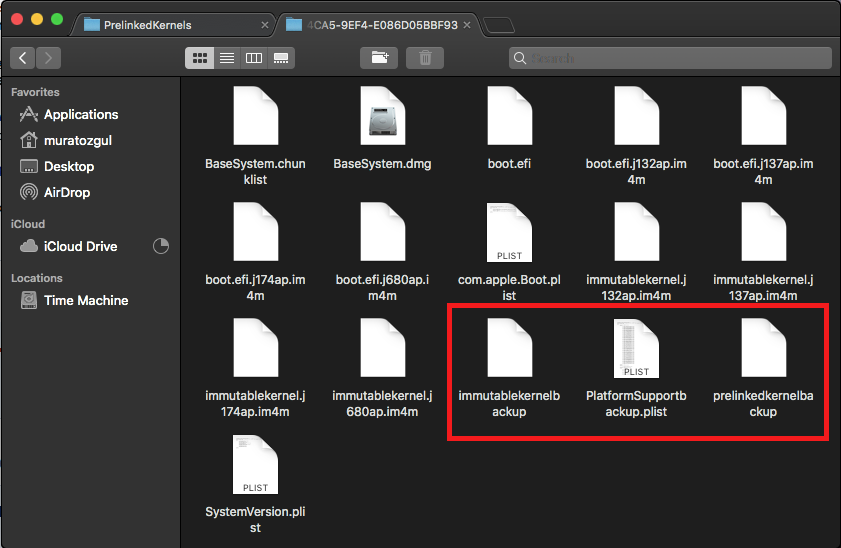Select the immutablekernel.j132ap.im4m file icon
The image size is (841, 548).
click(x=637, y=232)
